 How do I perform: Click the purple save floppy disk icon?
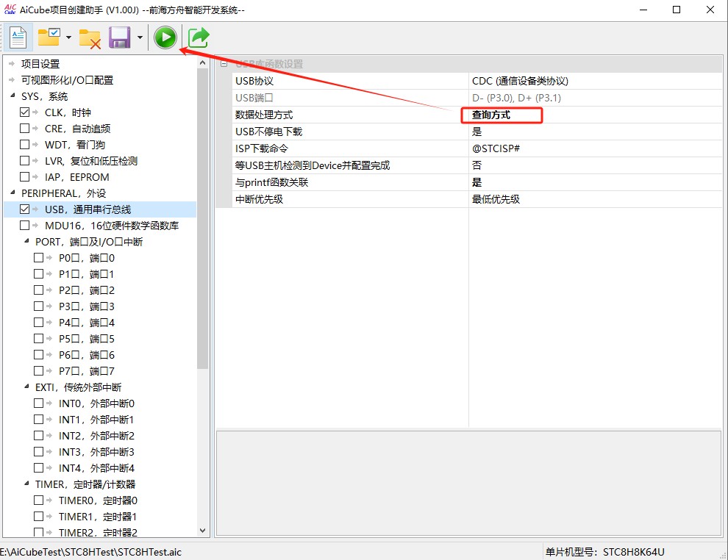tap(119, 37)
